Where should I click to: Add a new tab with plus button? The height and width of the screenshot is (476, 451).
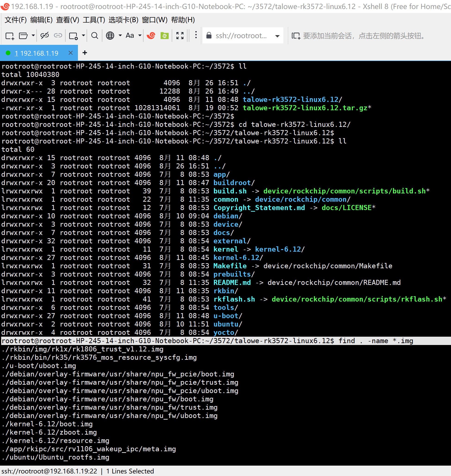(85, 53)
